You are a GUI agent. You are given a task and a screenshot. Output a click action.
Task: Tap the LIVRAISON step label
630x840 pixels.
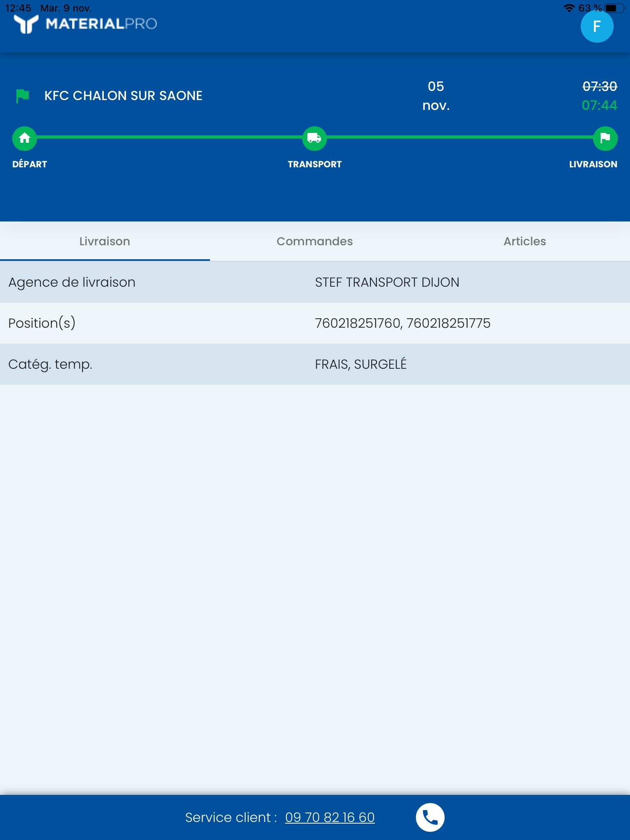[593, 164]
